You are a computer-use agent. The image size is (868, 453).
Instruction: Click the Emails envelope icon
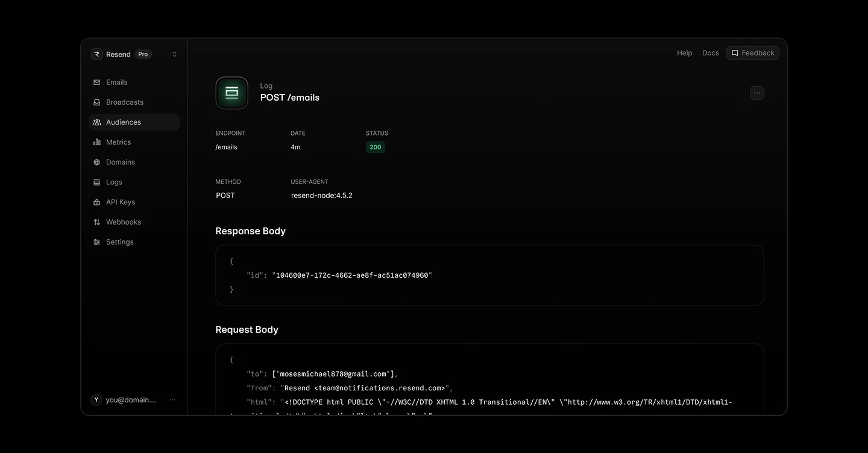click(x=96, y=83)
